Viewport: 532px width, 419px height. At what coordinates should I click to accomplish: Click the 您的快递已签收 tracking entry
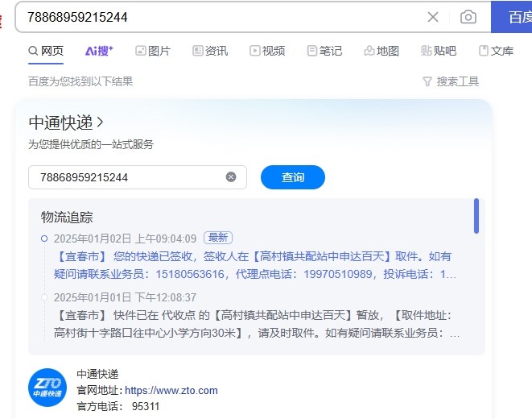pyautogui.click(x=254, y=265)
